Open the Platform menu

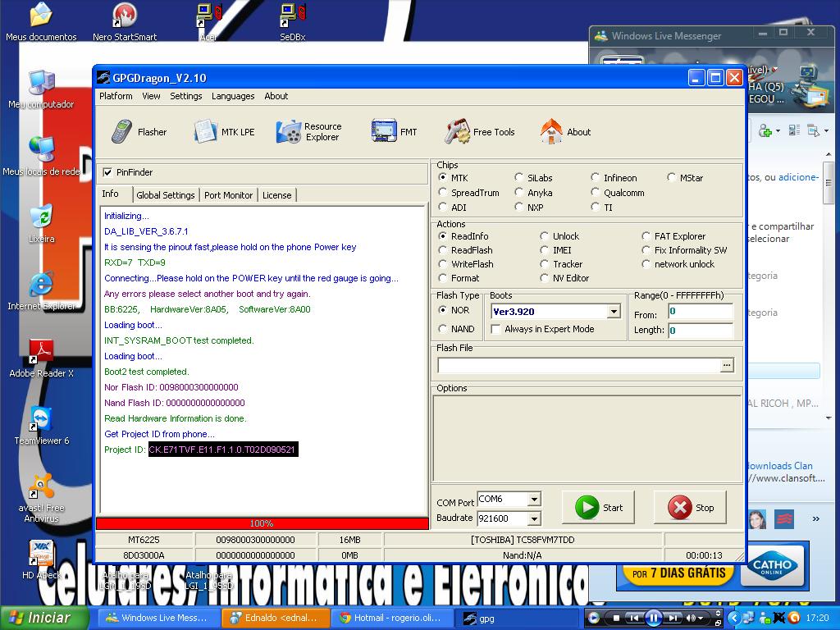pyautogui.click(x=116, y=96)
